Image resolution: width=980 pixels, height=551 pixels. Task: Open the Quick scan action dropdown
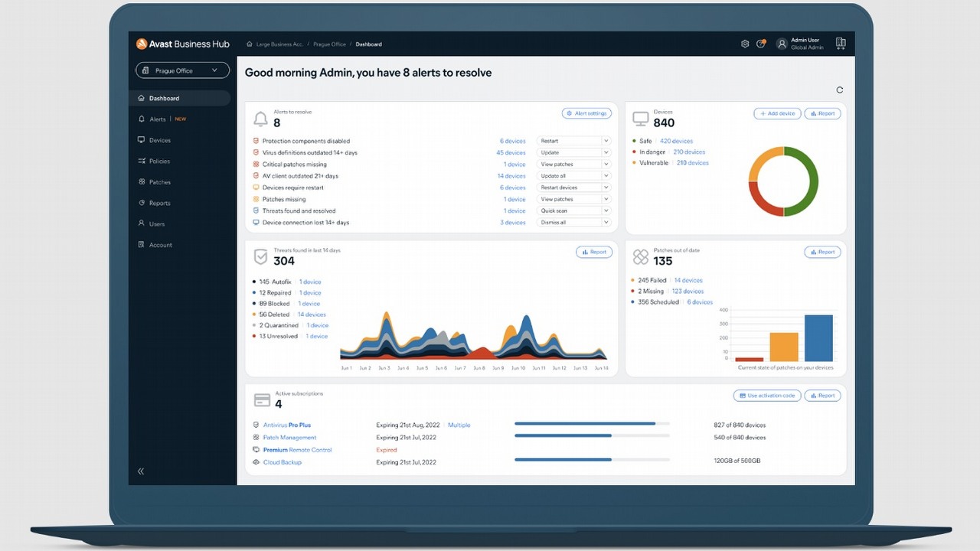coord(573,211)
